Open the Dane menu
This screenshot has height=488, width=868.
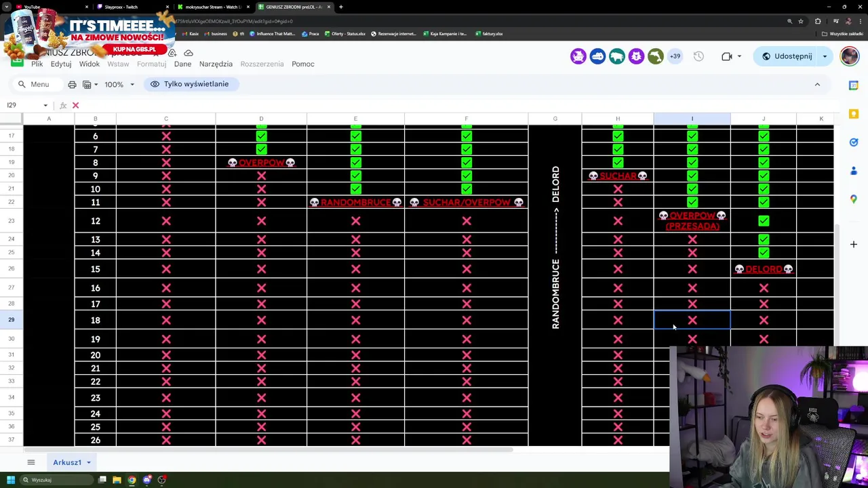point(182,64)
